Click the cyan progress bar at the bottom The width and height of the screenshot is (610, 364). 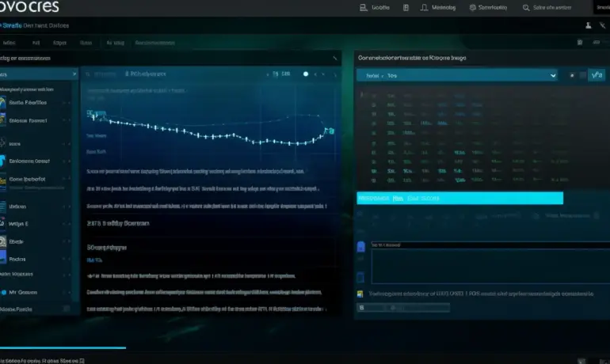coord(63,347)
